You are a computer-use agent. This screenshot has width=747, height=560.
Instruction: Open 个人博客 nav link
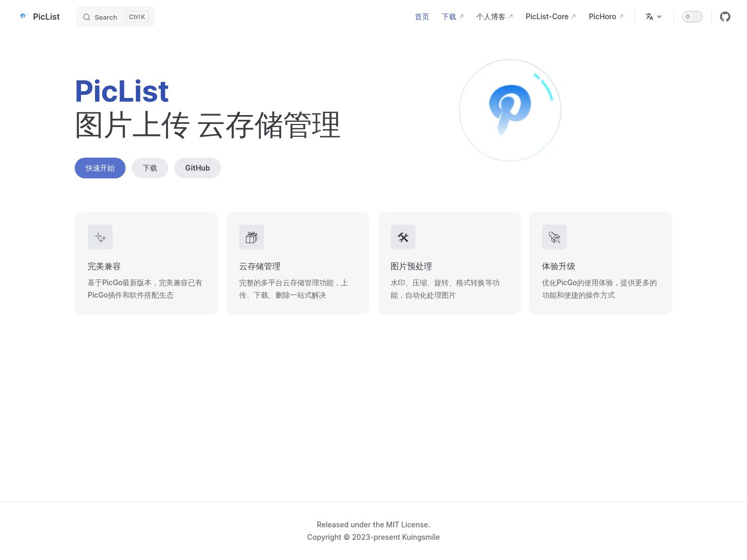tap(494, 17)
